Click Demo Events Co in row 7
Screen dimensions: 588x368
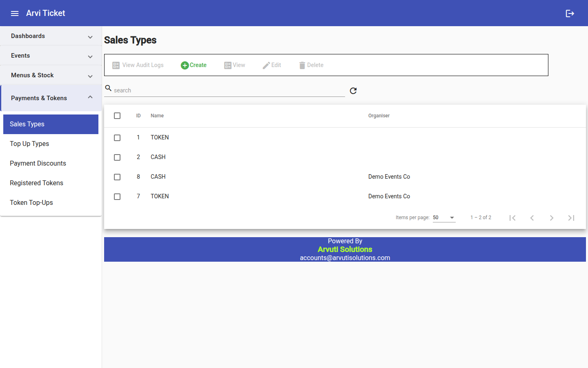[x=389, y=196]
